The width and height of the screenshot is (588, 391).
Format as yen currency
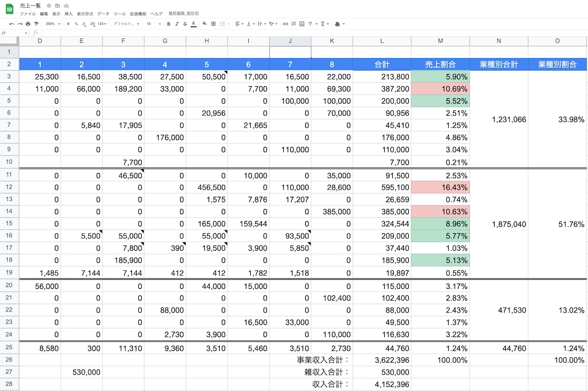(x=68, y=24)
